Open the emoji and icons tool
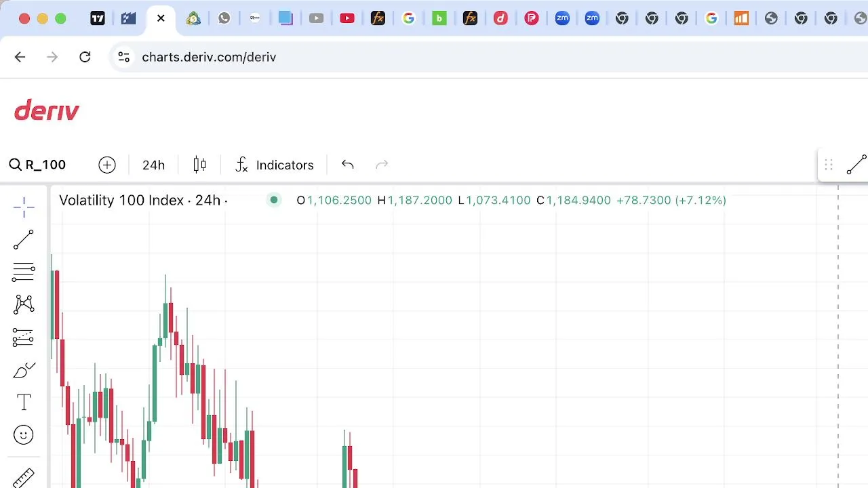The width and height of the screenshot is (868, 488). [24, 435]
